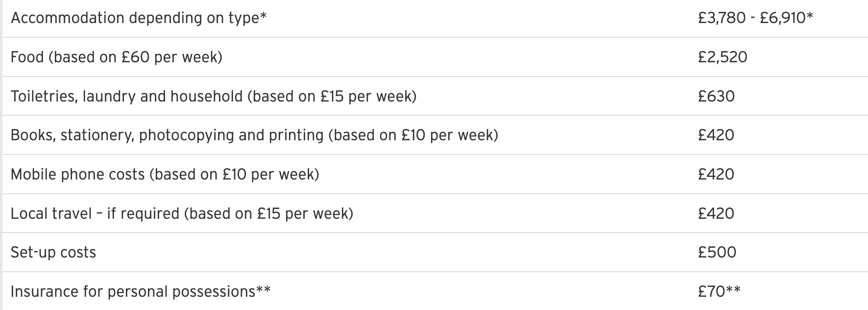Screen dimensions: 868x310
Task: Click the Mobile phone costs label
Action: 77,174
